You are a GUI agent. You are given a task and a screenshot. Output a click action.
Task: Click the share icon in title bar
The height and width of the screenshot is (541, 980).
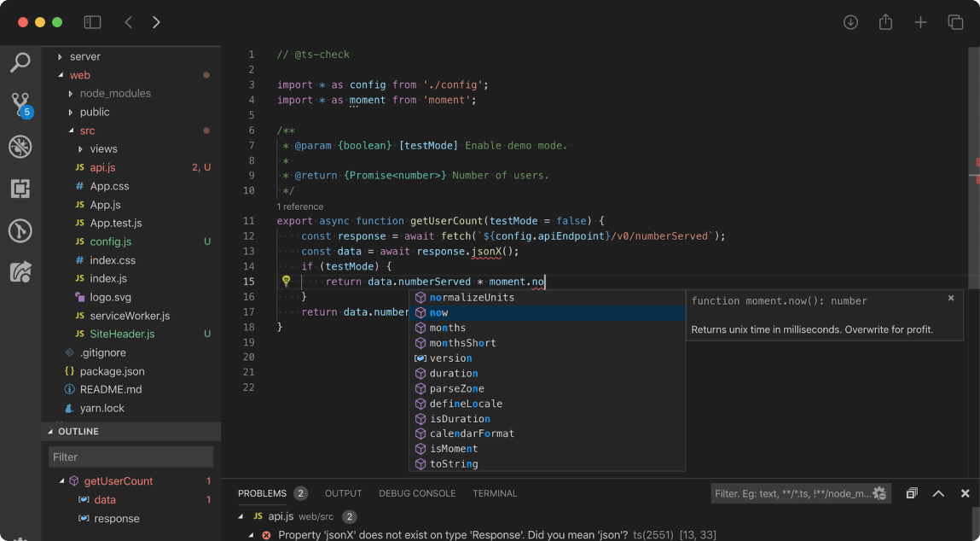click(885, 22)
